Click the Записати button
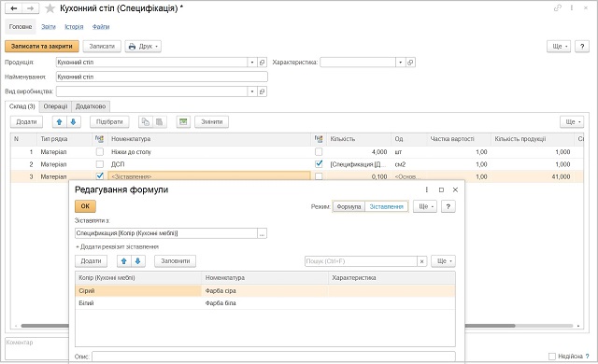Screen dimensions: 598x364 coord(102,46)
